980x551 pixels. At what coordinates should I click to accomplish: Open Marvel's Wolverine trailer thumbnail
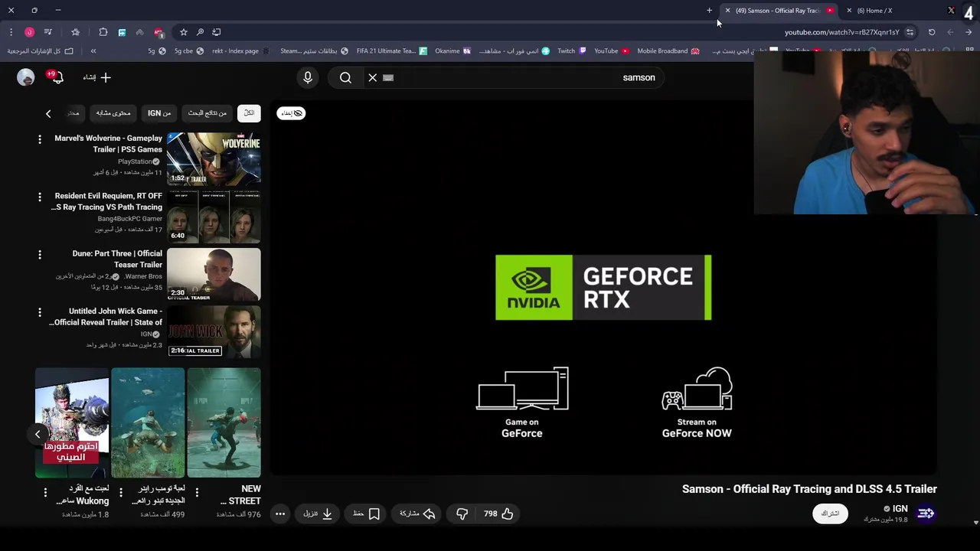(214, 158)
